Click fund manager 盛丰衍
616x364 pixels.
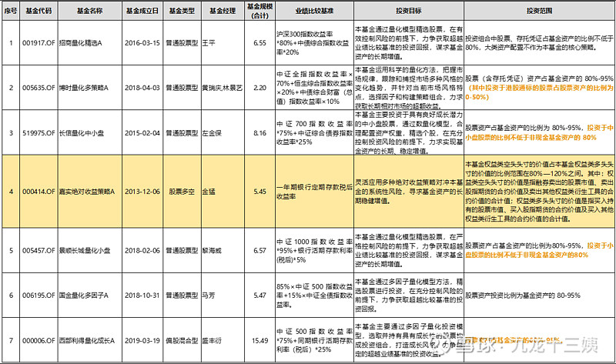coord(212,341)
